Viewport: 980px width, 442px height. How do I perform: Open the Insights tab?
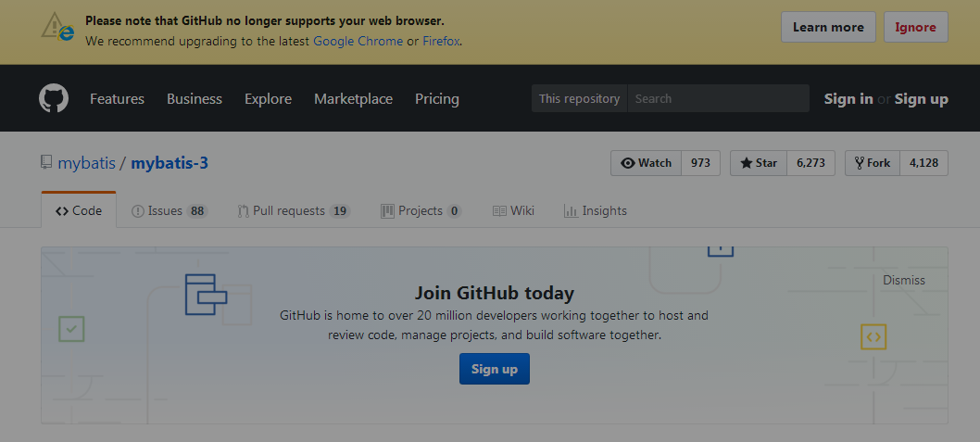[595, 211]
